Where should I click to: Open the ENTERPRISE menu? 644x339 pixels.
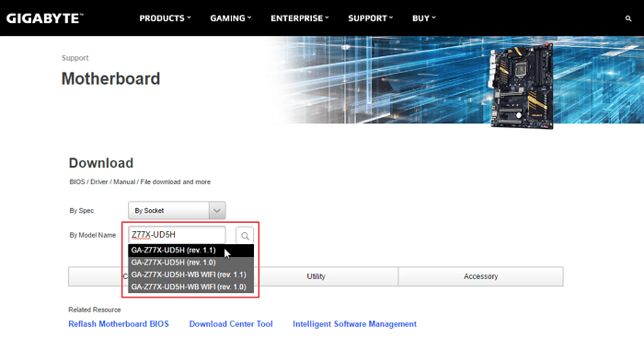(x=300, y=18)
